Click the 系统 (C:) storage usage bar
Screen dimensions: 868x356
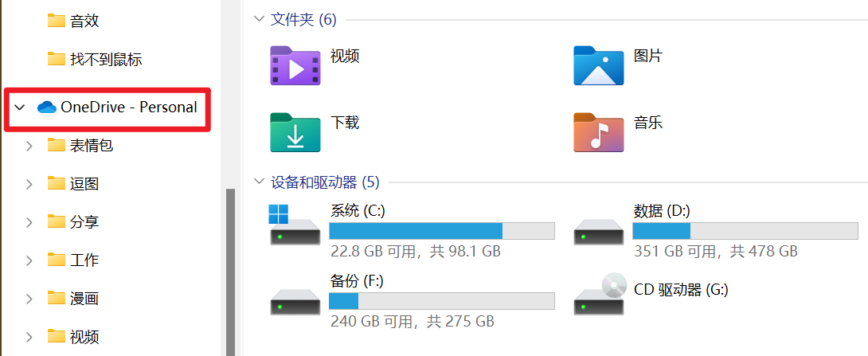pyautogui.click(x=441, y=231)
